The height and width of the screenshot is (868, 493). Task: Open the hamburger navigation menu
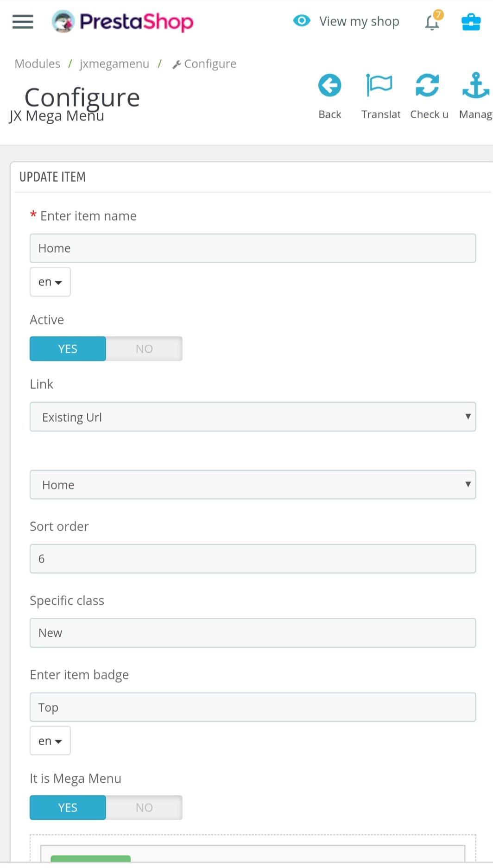coord(23,22)
